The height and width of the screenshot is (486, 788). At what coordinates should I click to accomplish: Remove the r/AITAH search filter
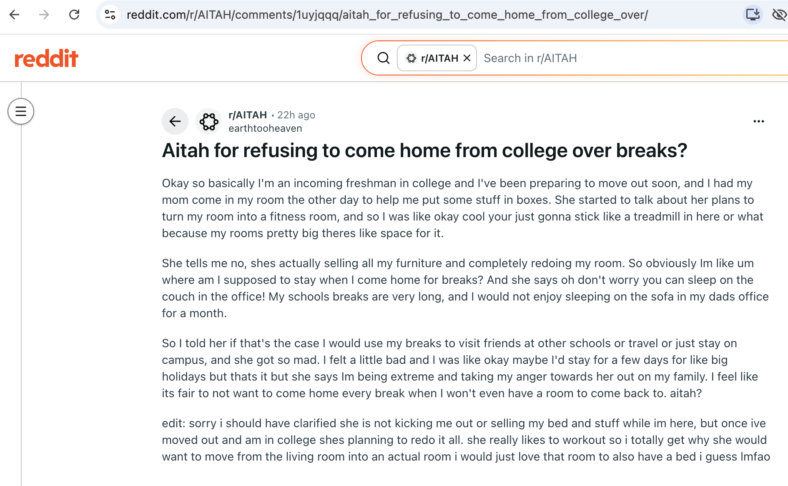[467, 58]
